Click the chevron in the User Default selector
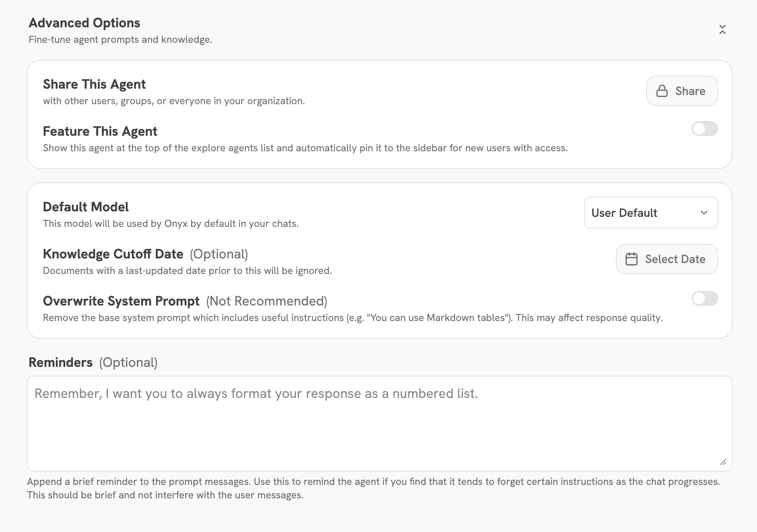Viewport: 757px width, 532px height. [705, 213]
